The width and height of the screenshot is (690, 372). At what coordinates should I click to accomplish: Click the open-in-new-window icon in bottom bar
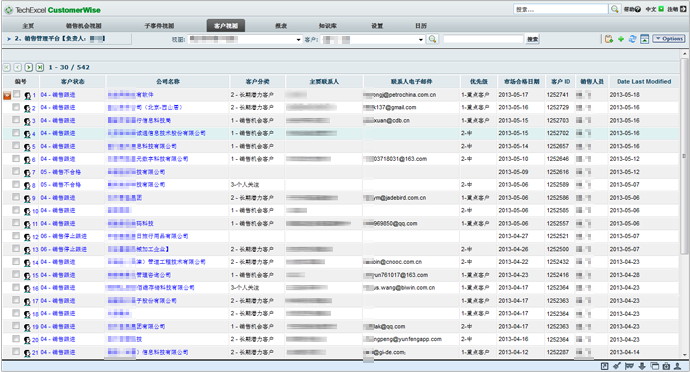pos(605,366)
